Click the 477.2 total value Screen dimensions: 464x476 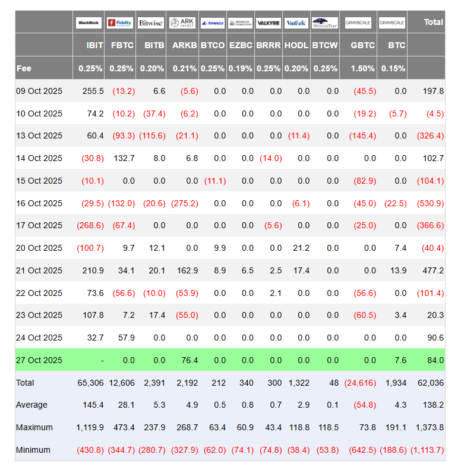(433, 270)
